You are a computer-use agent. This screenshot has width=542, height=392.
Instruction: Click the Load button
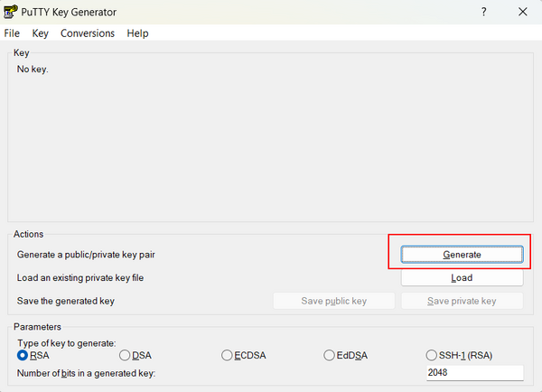click(x=462, y=277)
